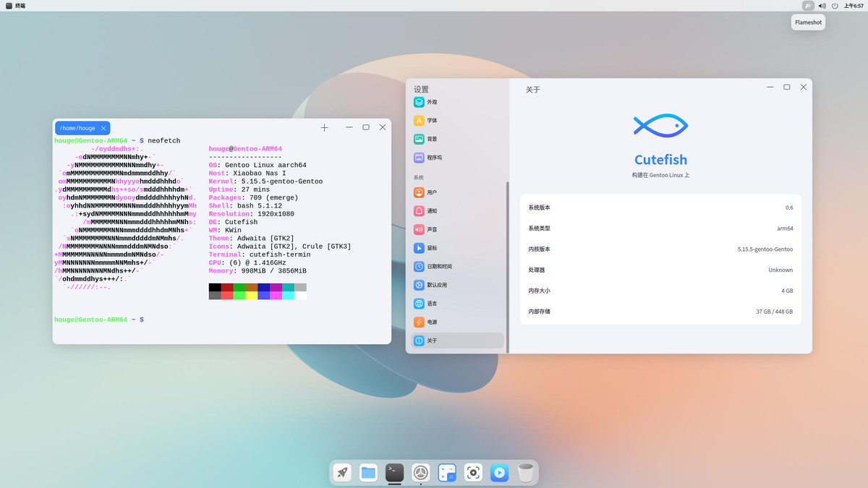Viewport: 868px width, 488px height.
Task: Click the settings sidebar scrollbar
Action: click(x=508, y=267)
